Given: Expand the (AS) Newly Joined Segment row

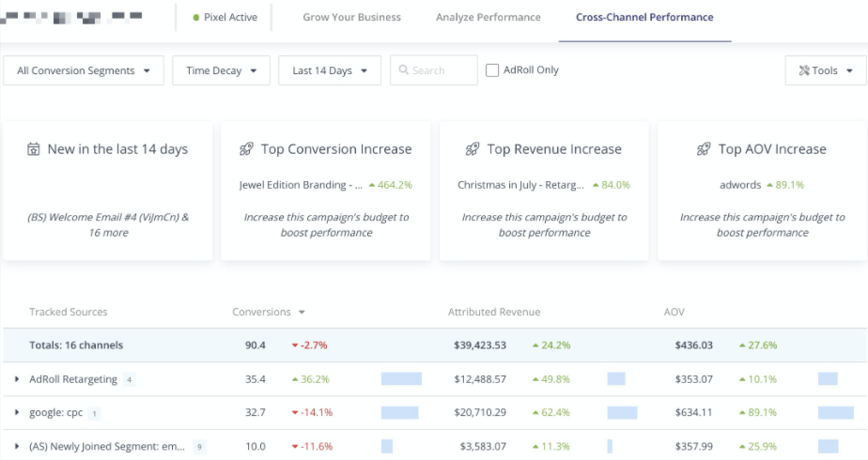Looking at the screenshot, I should [x=17, y=446].
